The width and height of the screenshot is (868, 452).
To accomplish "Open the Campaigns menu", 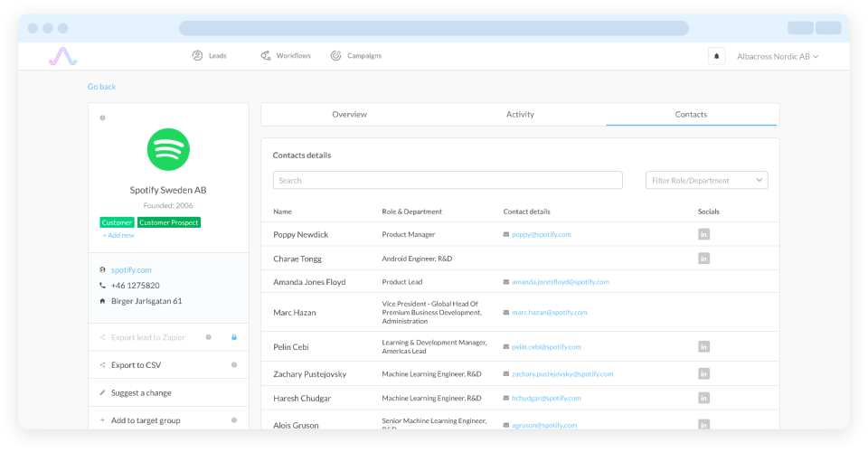I will coord(356,55).
